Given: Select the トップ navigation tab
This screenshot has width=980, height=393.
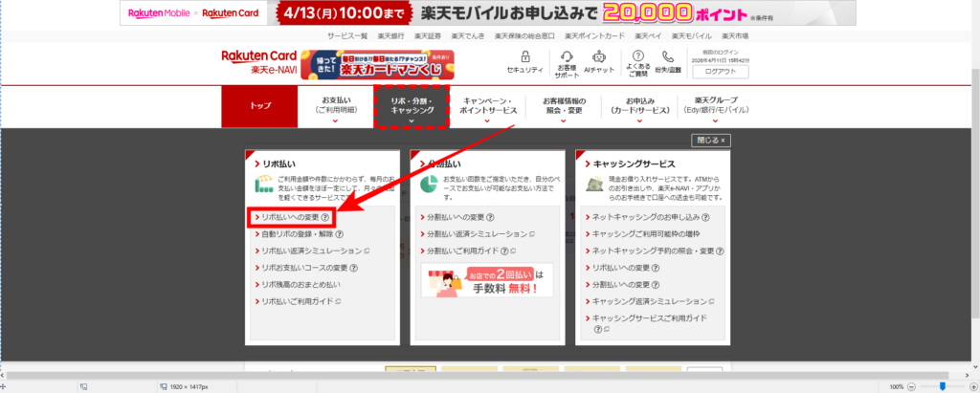Looking at the screenshot, I should click(x=259, y=106).
